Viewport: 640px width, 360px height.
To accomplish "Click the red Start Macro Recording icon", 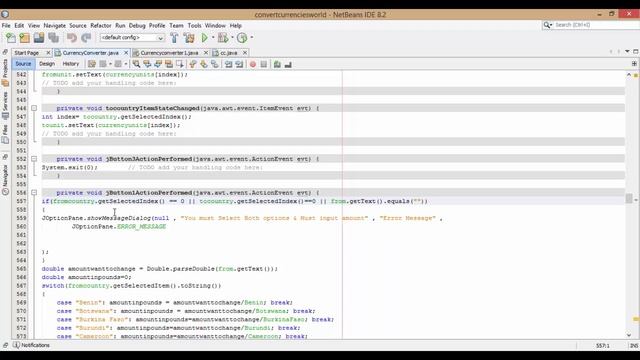I will click(253, 64).
